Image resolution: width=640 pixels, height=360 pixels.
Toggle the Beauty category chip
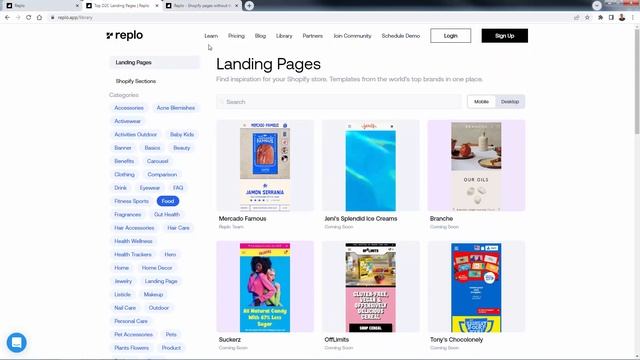tap(182, 148)
